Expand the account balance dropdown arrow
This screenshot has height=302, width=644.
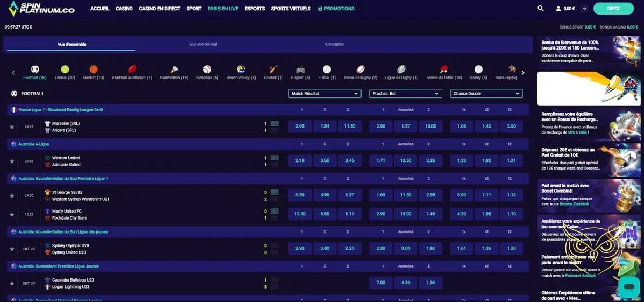point(585,9)
